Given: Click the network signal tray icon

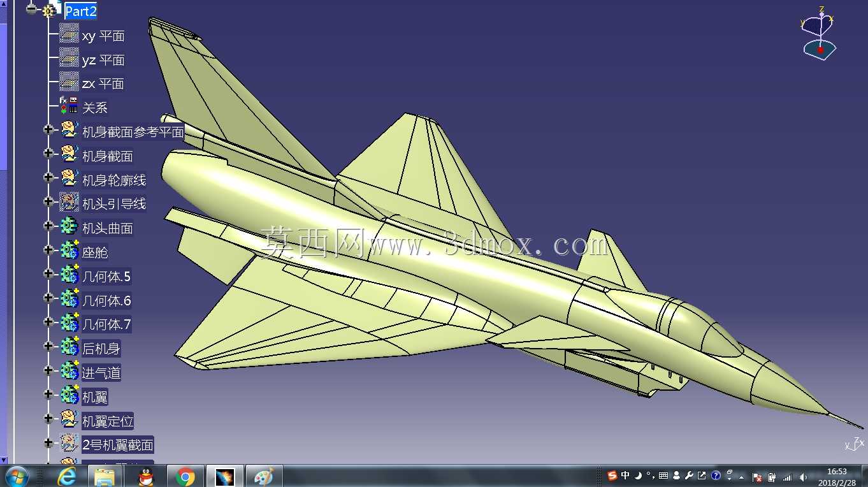Looking at the screenshot, I should click(x=788, y=477).
